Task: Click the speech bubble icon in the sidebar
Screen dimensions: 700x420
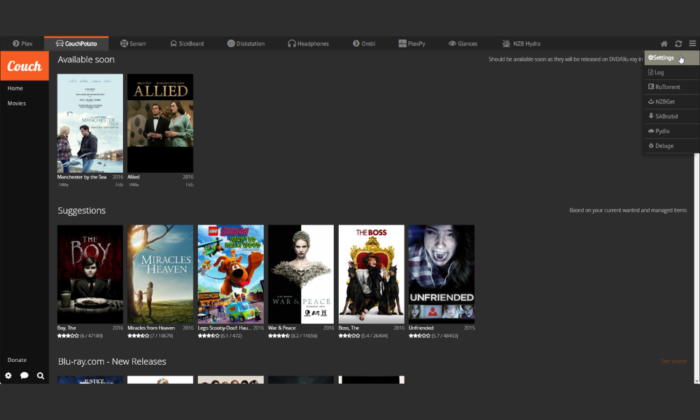Action: pyautogui.click(x=24, y=376)
